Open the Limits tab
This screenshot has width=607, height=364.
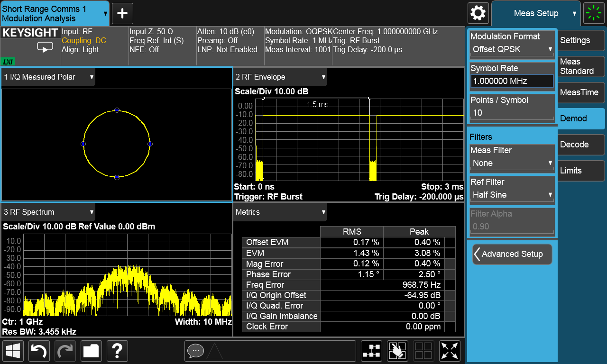[x=581, y=171]
